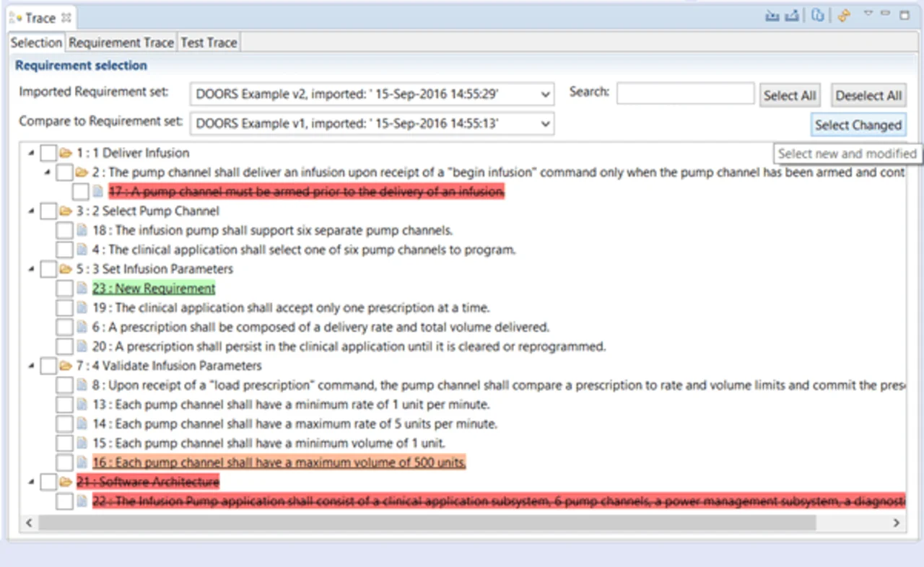Click the import toolbar icon

click(772, 16)
